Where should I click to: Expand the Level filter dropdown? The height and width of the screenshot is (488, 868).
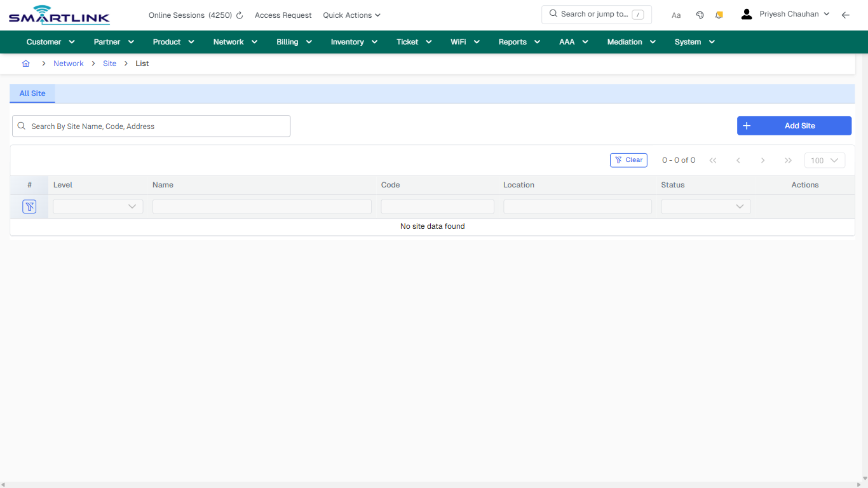(x=97, y=206)
